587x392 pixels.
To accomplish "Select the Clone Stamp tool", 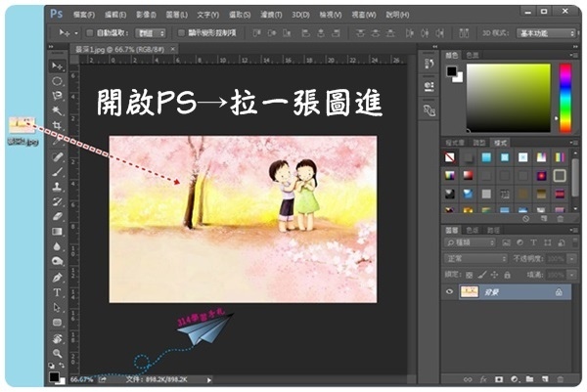I will pos(58,187).
